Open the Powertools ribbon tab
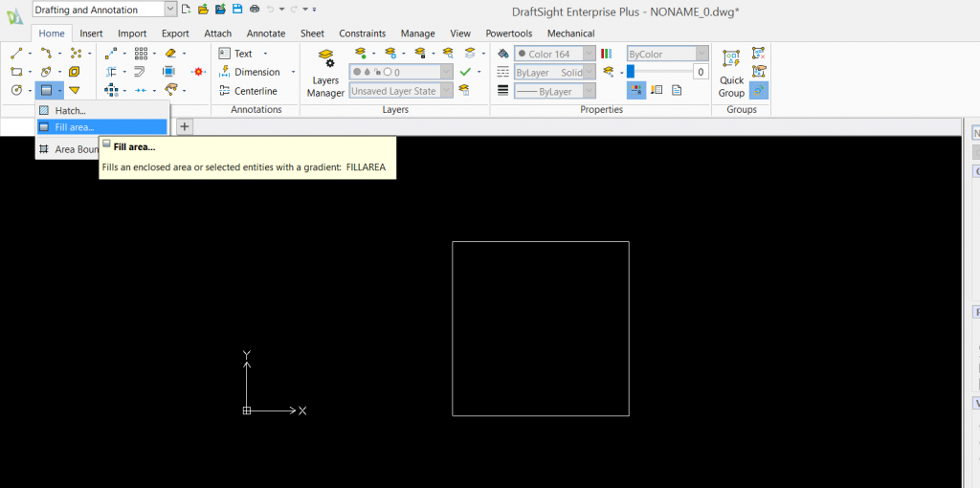This screenshot has height=488, width=980. click(509, 33)
